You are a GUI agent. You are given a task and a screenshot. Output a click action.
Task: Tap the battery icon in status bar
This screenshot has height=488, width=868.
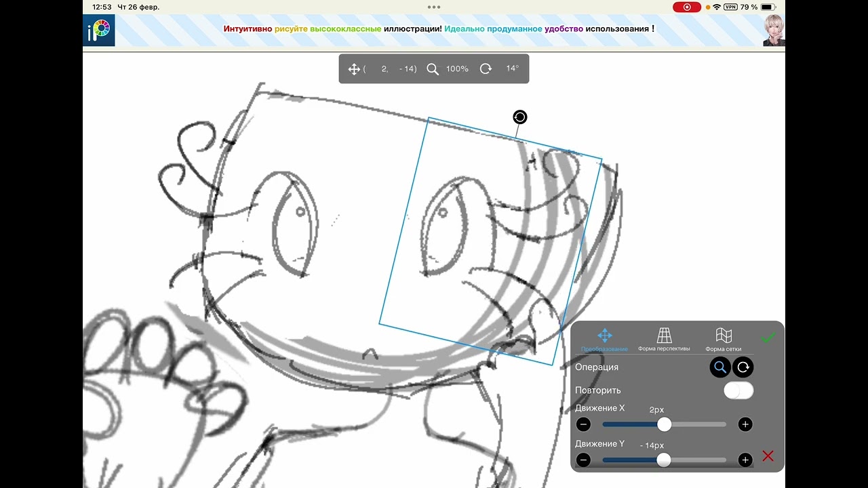769,7
